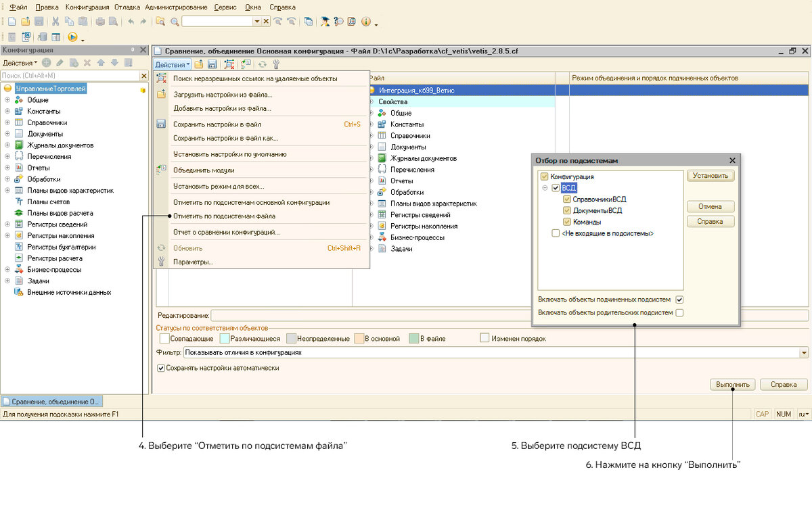Click the 'В файле' green status color box
The height and width of the screenshot is (522, 812).
coord(414,338)
